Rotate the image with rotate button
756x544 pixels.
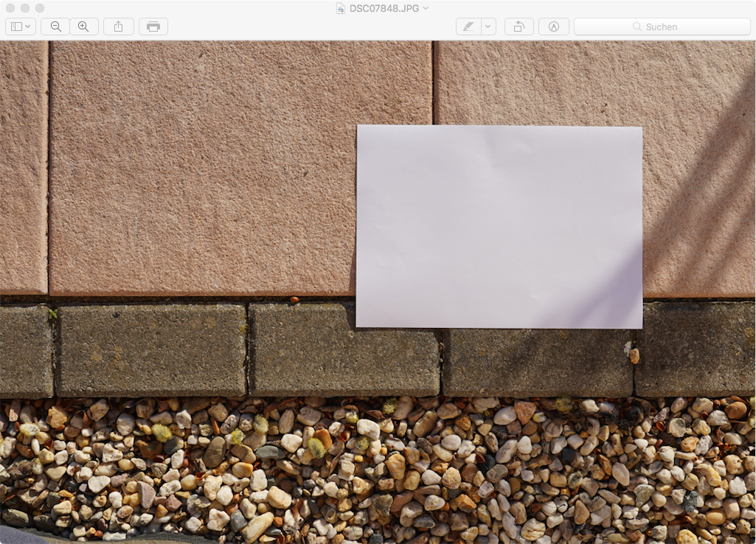519,27
